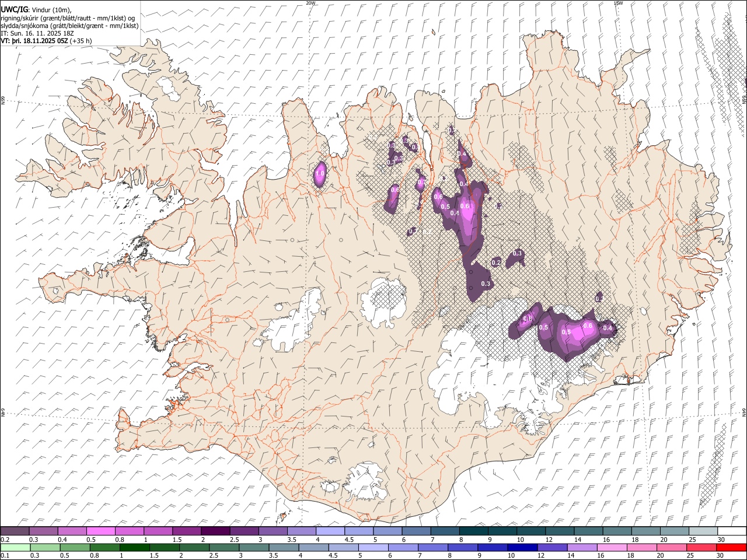Screen dimensions: 747x560
Task: Click 'IT: Sun. 16. 11. 2025 18Z' line
Action: point(37,33)
